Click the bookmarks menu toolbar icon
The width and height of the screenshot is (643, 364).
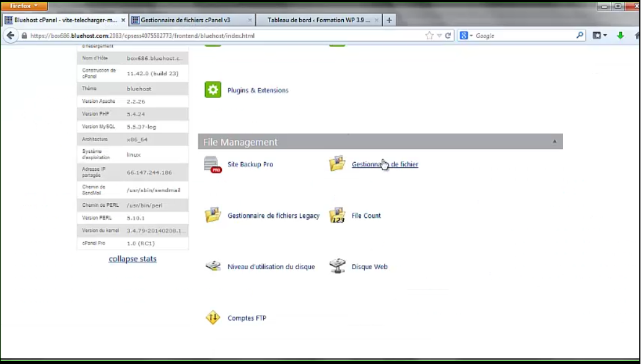[x=597, y=36]
